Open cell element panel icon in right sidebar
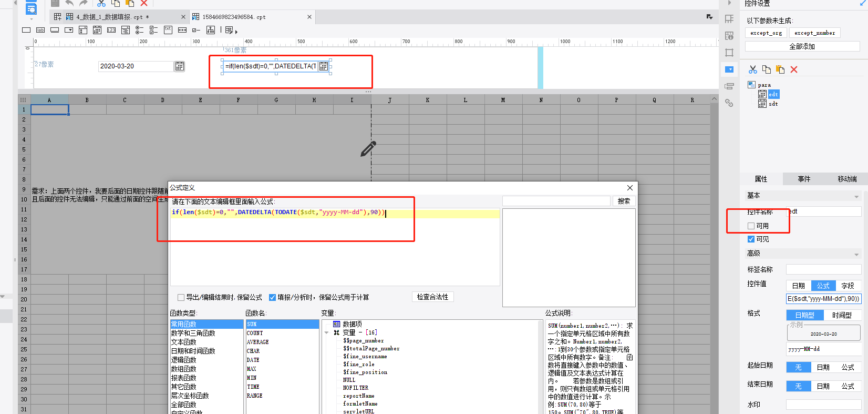The height and width of the screenshot is (414, 868). coord(729,19)
